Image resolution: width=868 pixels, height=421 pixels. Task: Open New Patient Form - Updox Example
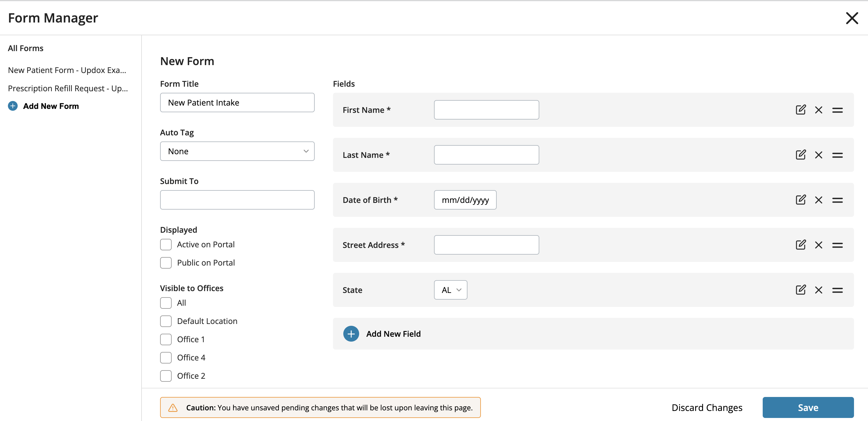tap(67, 70)
